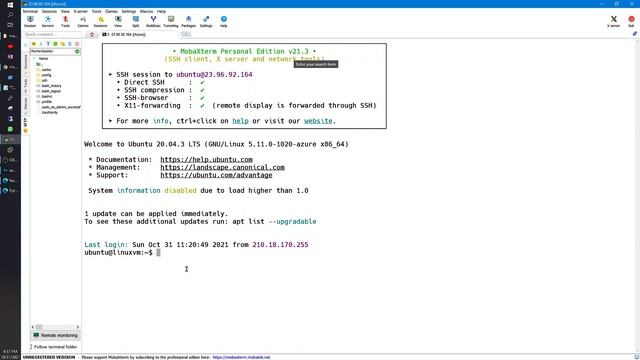Select the parent directory '..' entry
The image size is (640, 360).
[x=40, y=64]
